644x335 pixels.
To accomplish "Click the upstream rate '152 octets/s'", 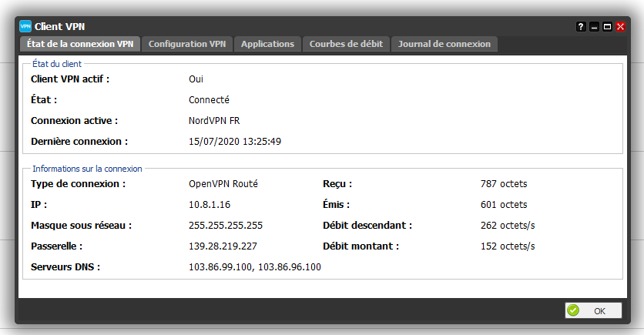I will (x=508, y=246).
